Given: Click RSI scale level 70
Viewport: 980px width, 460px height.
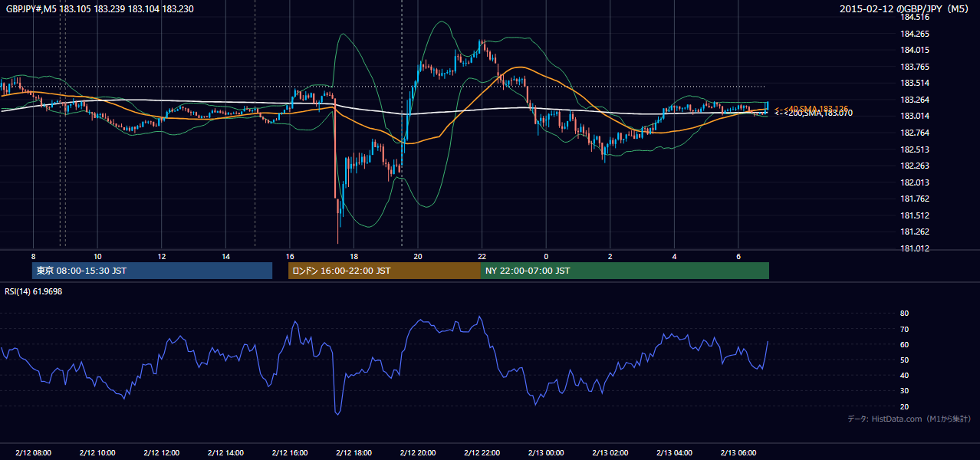Looking at the screenshot, I should click(905, 329).
